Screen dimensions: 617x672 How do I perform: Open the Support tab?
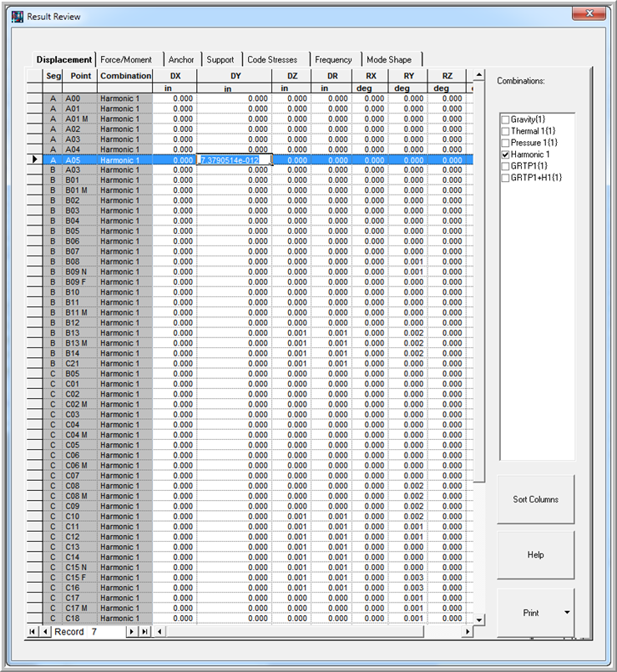click(220, 59)
